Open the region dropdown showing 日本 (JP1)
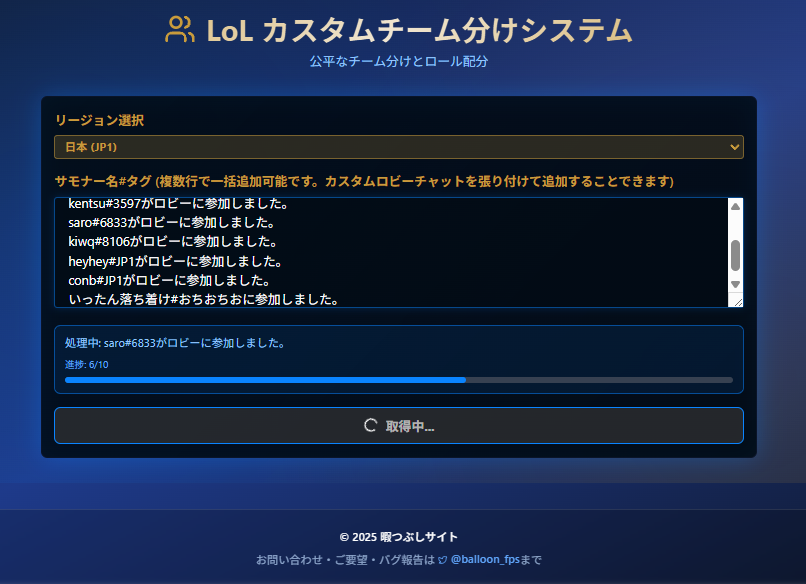The width and height of the screenshot is (806, 584). (x=399, y=147)
